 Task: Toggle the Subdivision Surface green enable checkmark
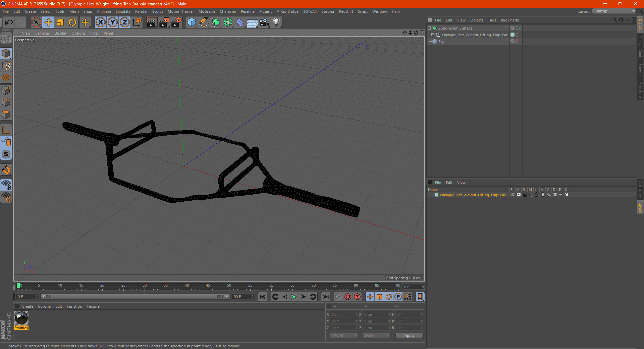click(520, 28)
